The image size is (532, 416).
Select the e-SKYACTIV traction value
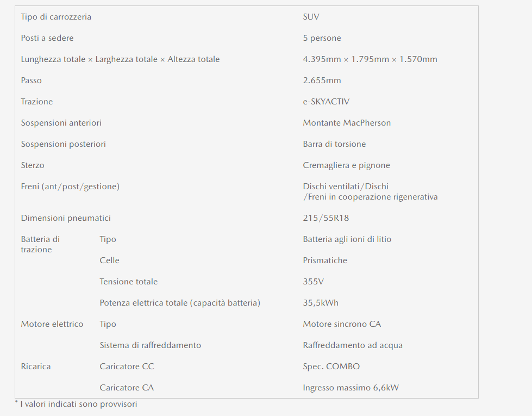(326, 102)
